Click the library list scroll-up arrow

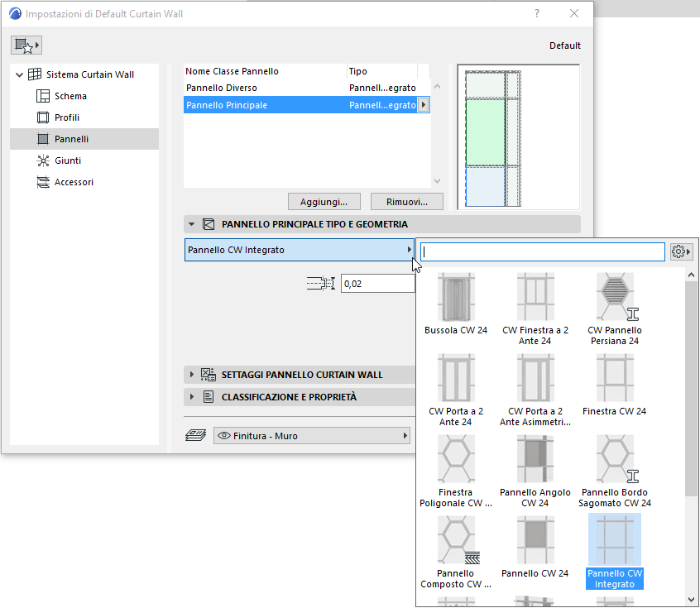click(x=691, y=275)
